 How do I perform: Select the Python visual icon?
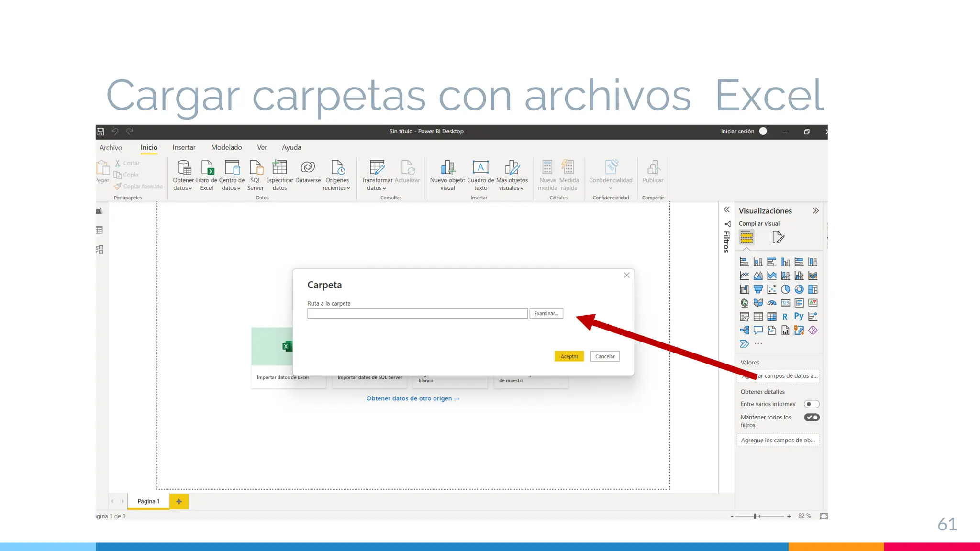coord(799,317)
